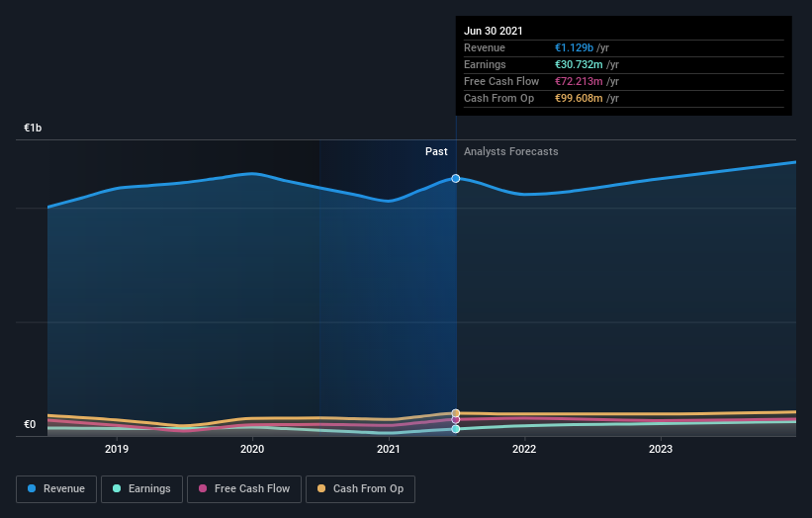Click the €30.732m earnings value in tooltip
This screenshot has width=812, height=518.
tap(579, 64)
